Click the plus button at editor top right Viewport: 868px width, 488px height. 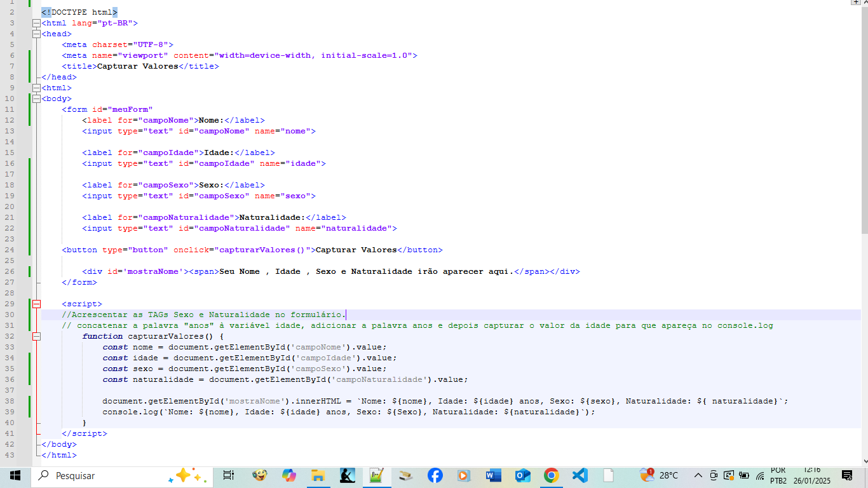(856, 3)
